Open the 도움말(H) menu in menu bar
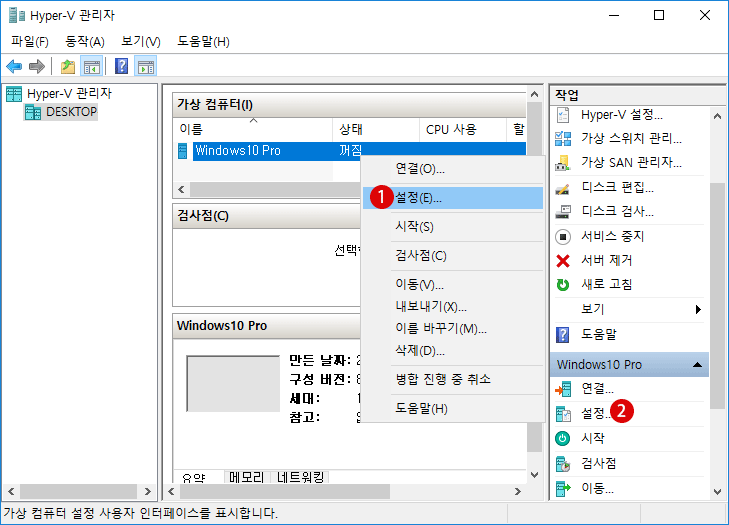 point(203,42)
